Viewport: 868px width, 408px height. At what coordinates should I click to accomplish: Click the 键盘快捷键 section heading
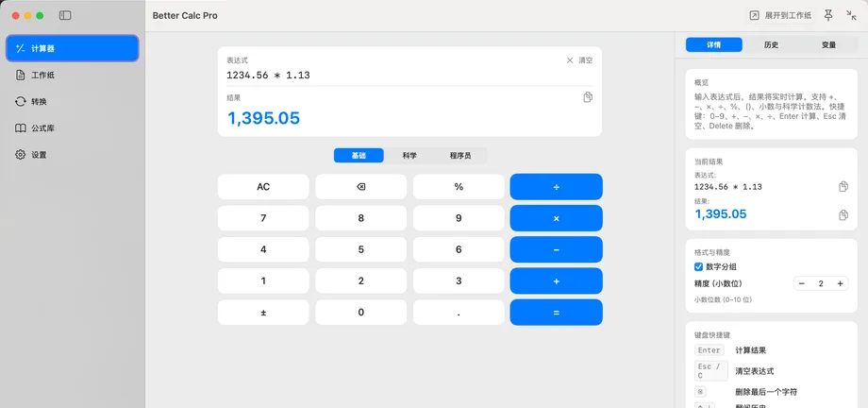[x=712, y=335]
